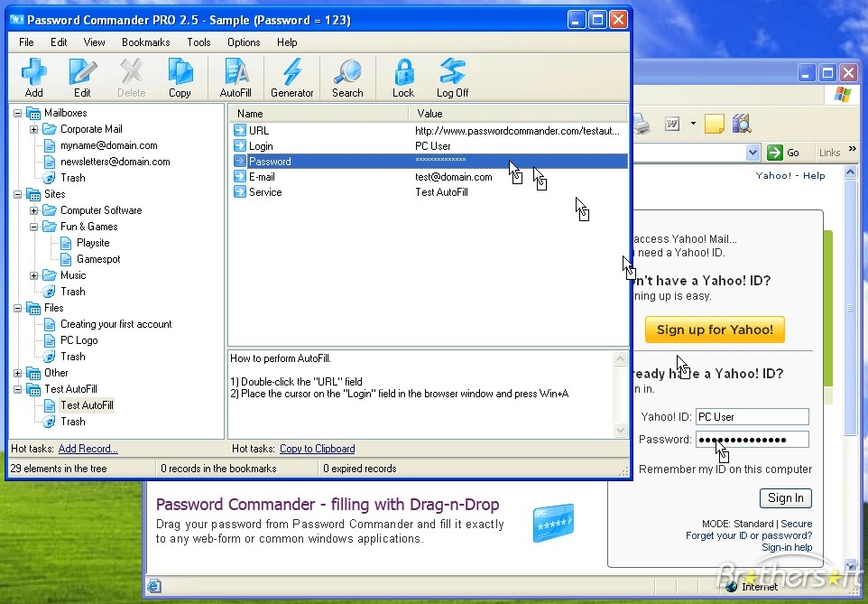Open the View menu
The image size is (868, 604).
click(x=94, y=42)
